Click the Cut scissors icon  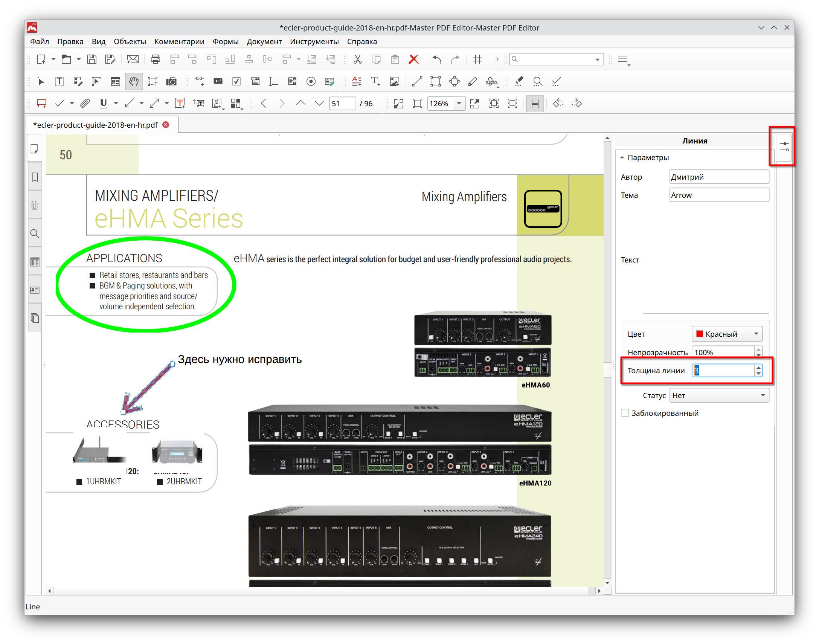click(x=358, y=59)
